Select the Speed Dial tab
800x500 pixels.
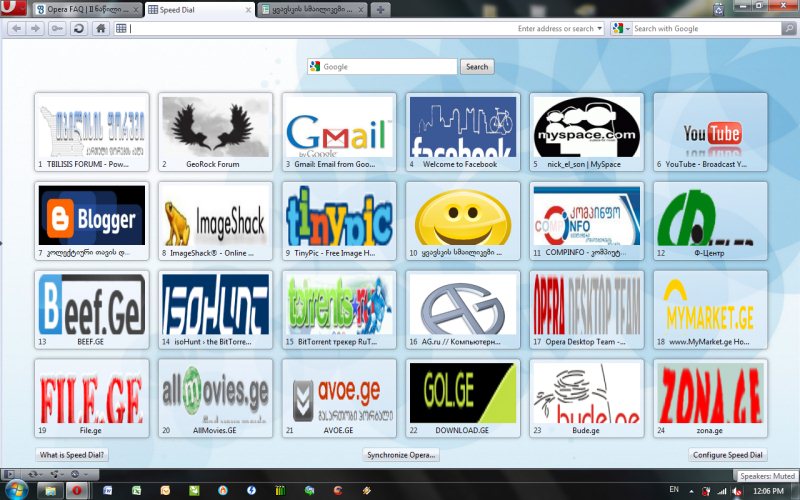point(200,9)
